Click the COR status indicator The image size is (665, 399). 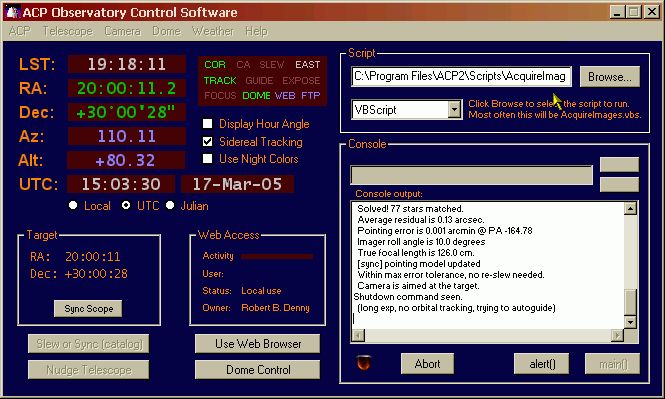[215, 65]
